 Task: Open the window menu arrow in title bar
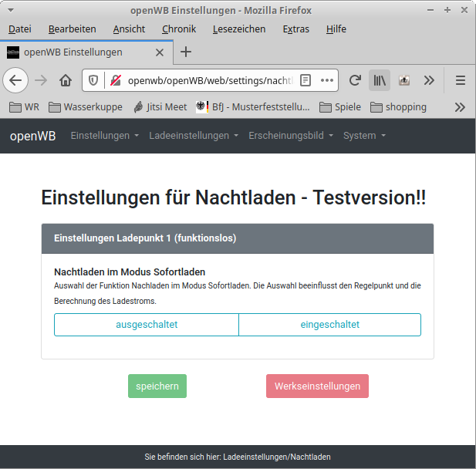pyautogui.click(x=10, y=10)
